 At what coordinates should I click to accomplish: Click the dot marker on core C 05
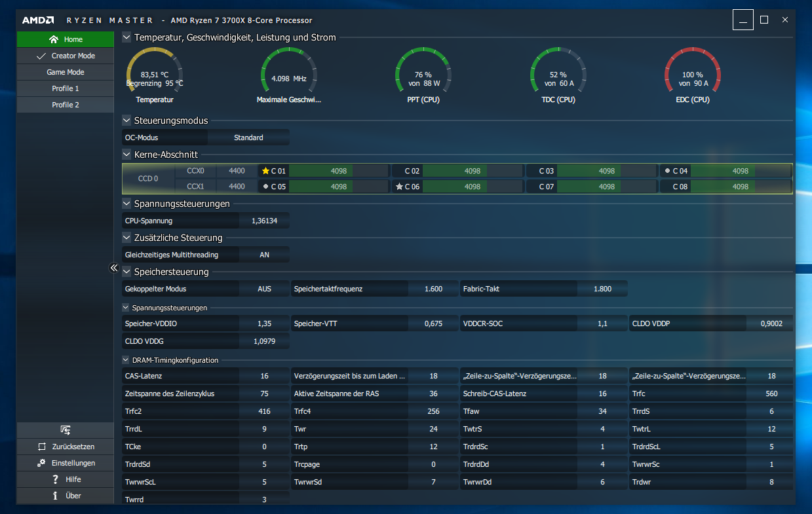(265, 187)
